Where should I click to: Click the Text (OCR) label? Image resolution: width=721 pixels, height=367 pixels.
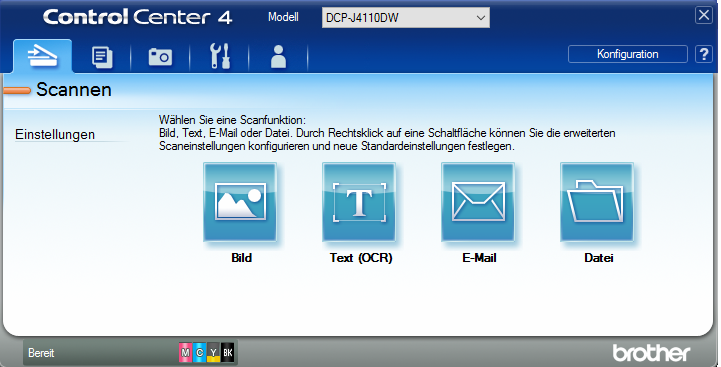pos(361,258)
